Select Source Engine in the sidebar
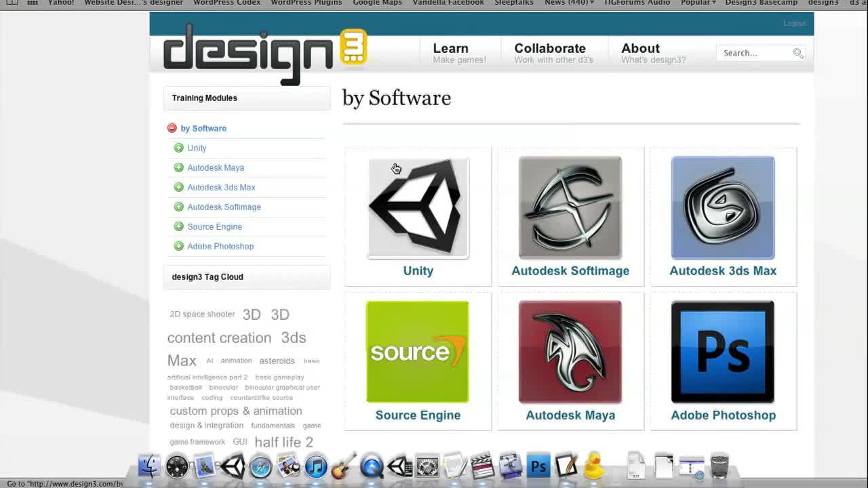Image resolution: width=868 pixels, height=488 pixels. point(214,226)
